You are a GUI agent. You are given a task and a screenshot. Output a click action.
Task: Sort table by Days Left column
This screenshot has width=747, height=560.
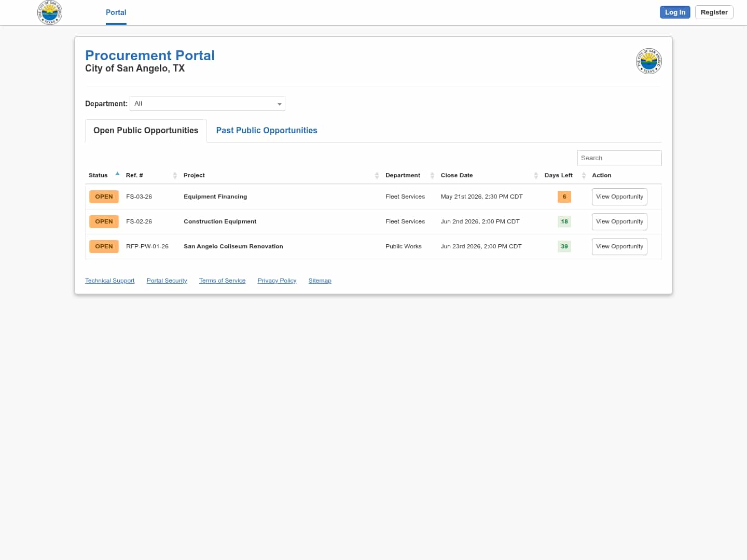point(584,175)
